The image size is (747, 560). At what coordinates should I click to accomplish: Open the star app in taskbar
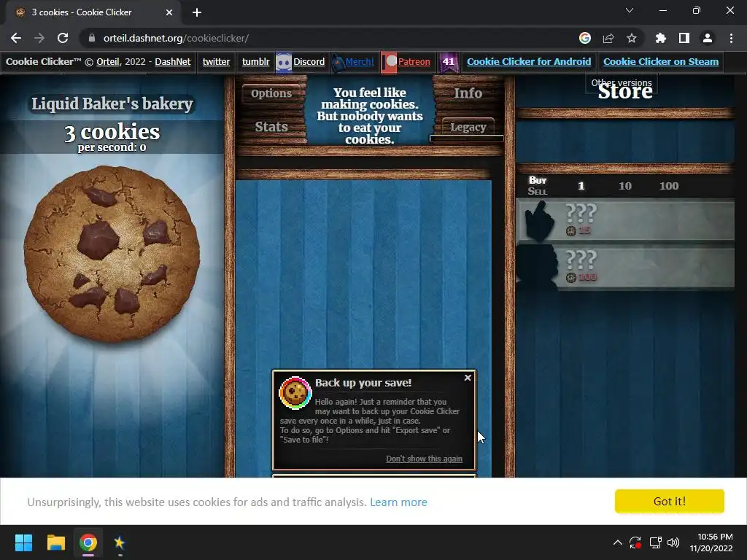tap(119, 542)
